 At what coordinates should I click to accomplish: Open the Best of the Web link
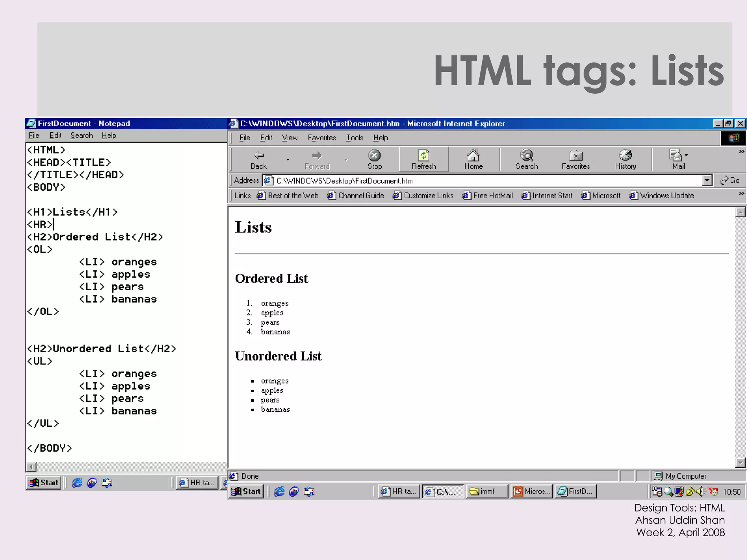click(287, 196)
